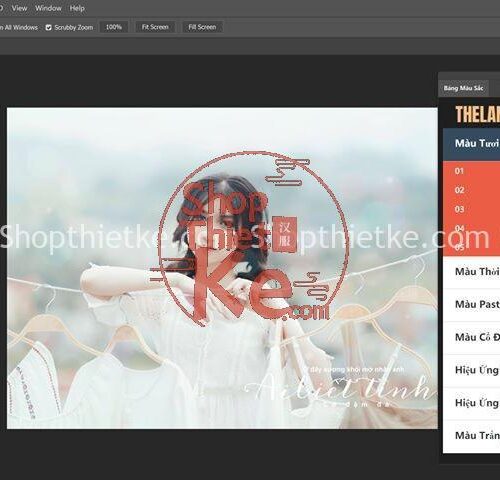Expand the first Hiệu Ứng section
500x480 pixels.
[472, 370]
